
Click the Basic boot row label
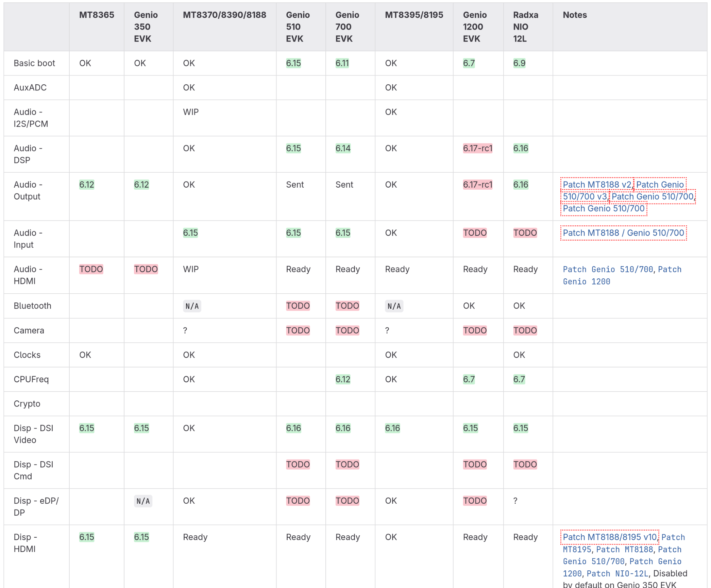click(34, 63)
